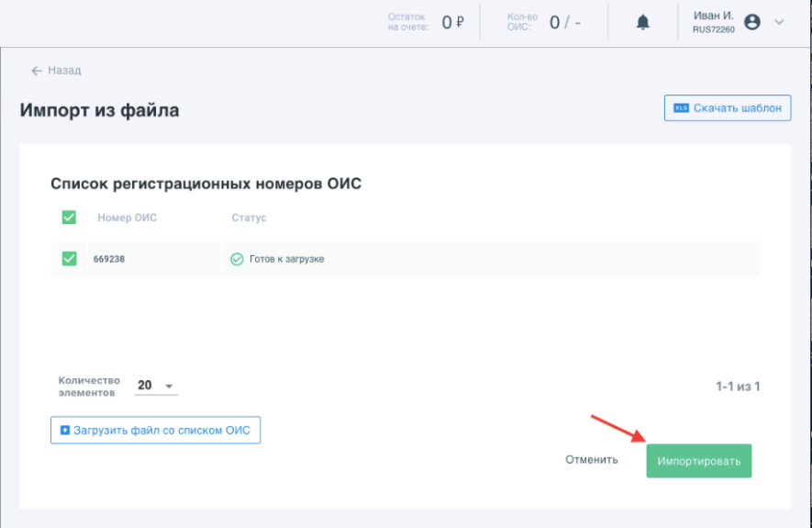Uncheck the checkbox for row 669238
Viewport: 812px width, 528px height.
[69, 259]
